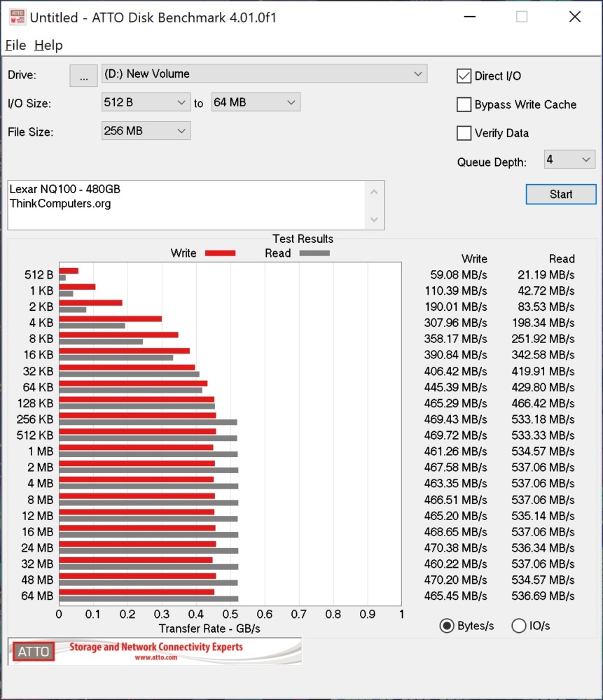Image resolution: width=603 pixels, height=700 pixels.
Task: Open the File Size dropdown 256 MB
Action: point(146,131)
